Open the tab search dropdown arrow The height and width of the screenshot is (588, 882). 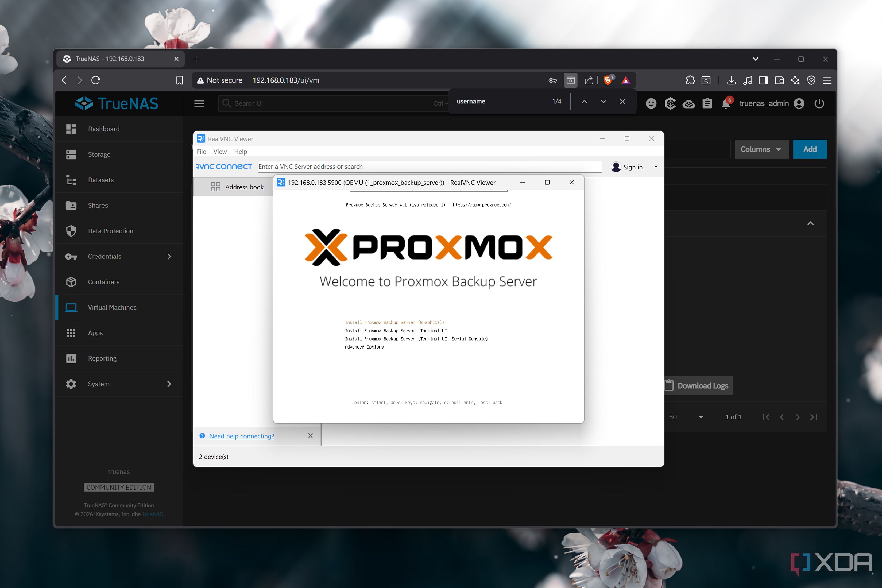click(x=755, y=59)
